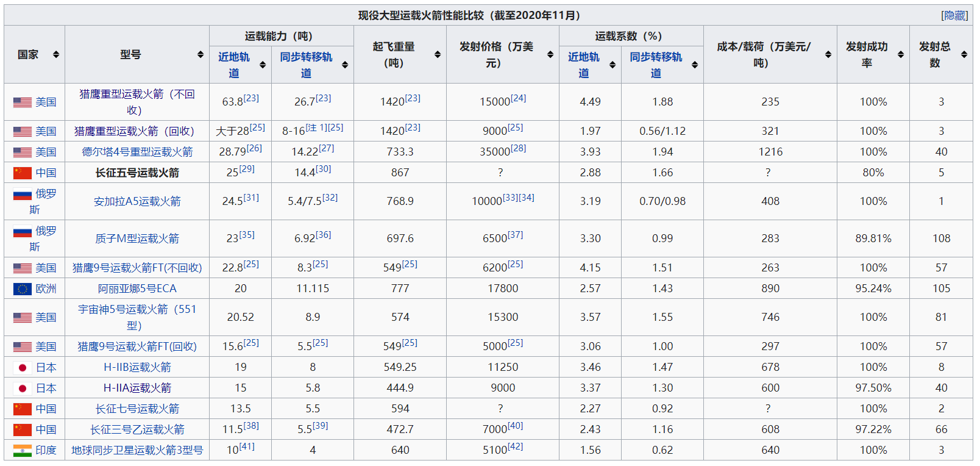This screenshot has width=980, height=466.
Task: Open citation [31] beside 24.5
Action: [251, 198]
